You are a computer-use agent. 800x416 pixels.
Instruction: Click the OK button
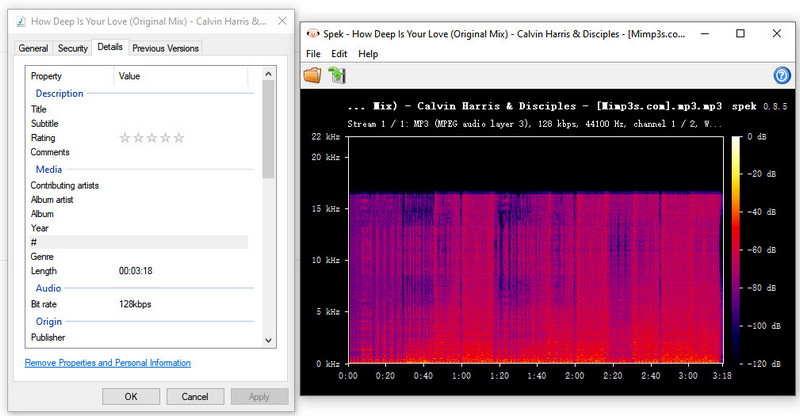point(131,397)
